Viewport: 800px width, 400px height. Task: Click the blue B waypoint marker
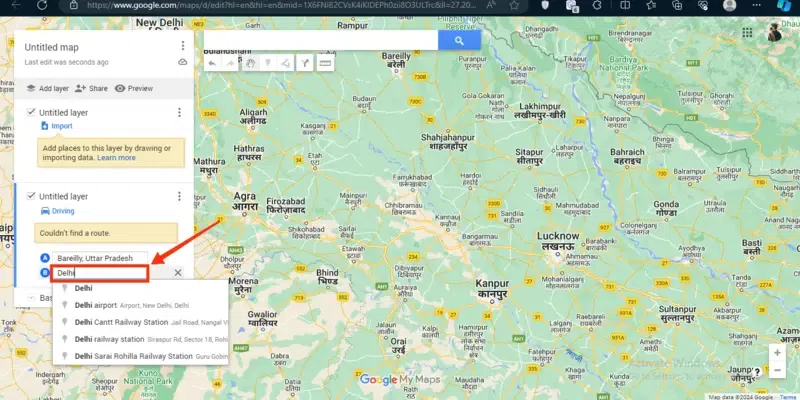pos(45,273)
